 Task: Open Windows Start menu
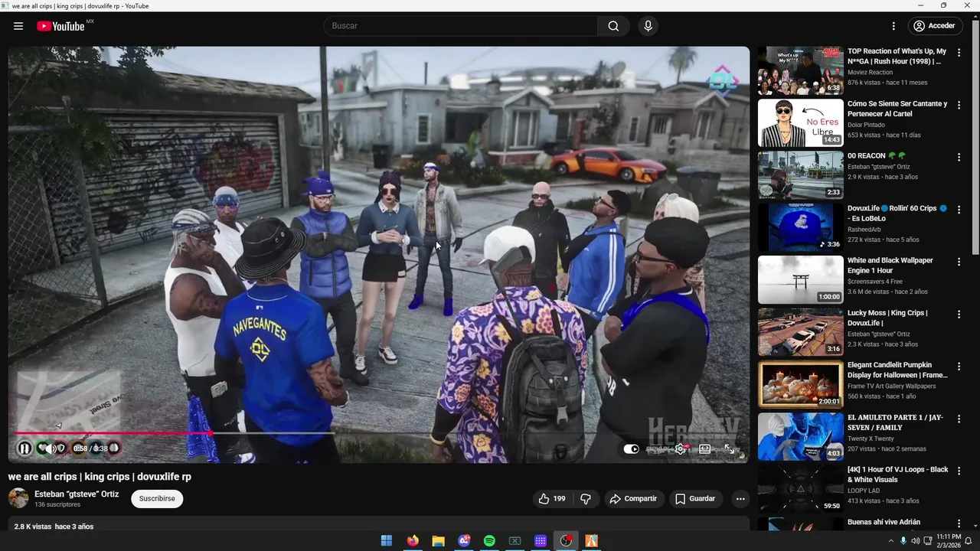(x=387, y=541)
